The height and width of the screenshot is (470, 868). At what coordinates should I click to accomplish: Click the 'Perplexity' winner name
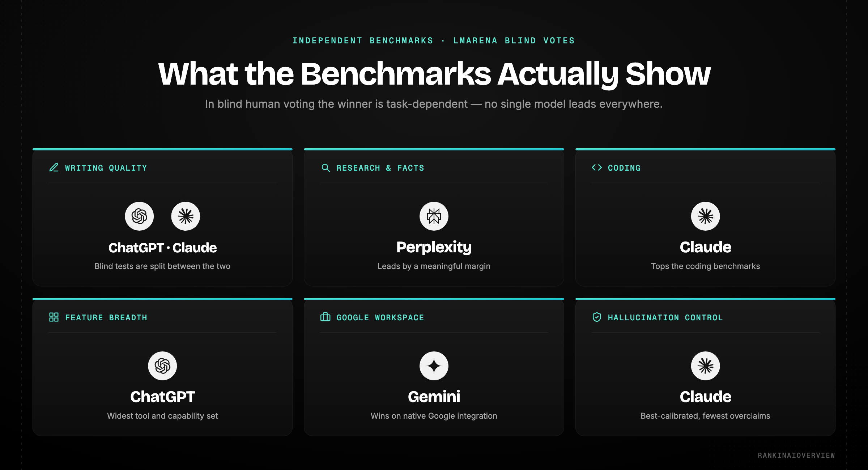(x=434, y=248)
